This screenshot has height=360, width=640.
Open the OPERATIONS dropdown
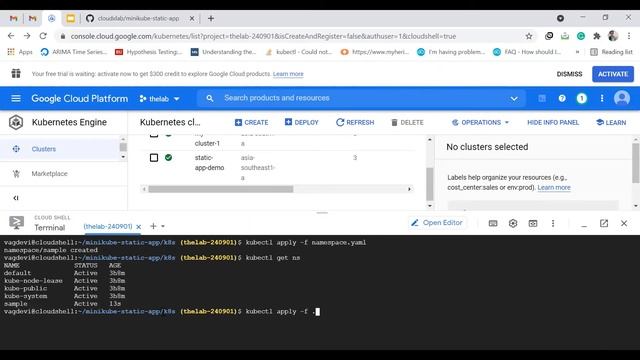pos(480,122)
